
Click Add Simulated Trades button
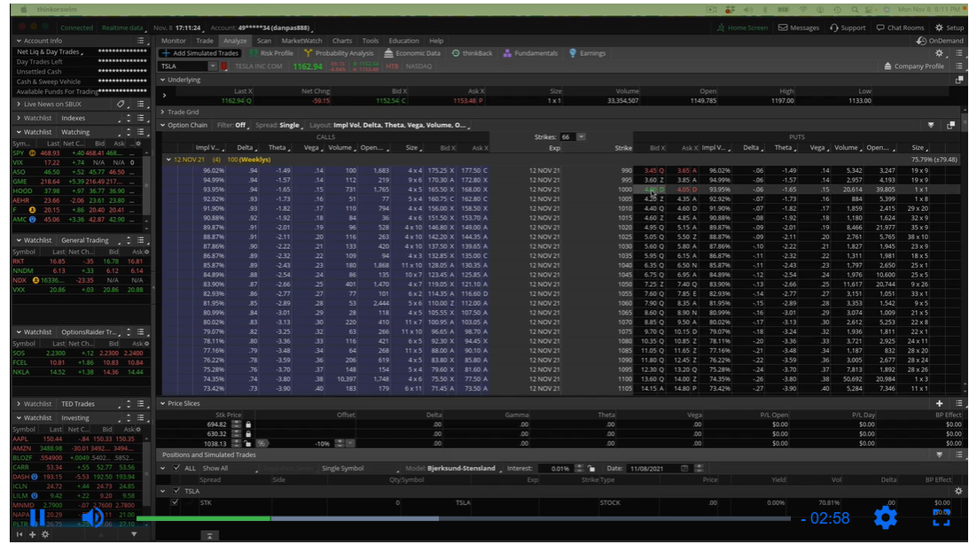pyautogui.click(x=200, y=53)
